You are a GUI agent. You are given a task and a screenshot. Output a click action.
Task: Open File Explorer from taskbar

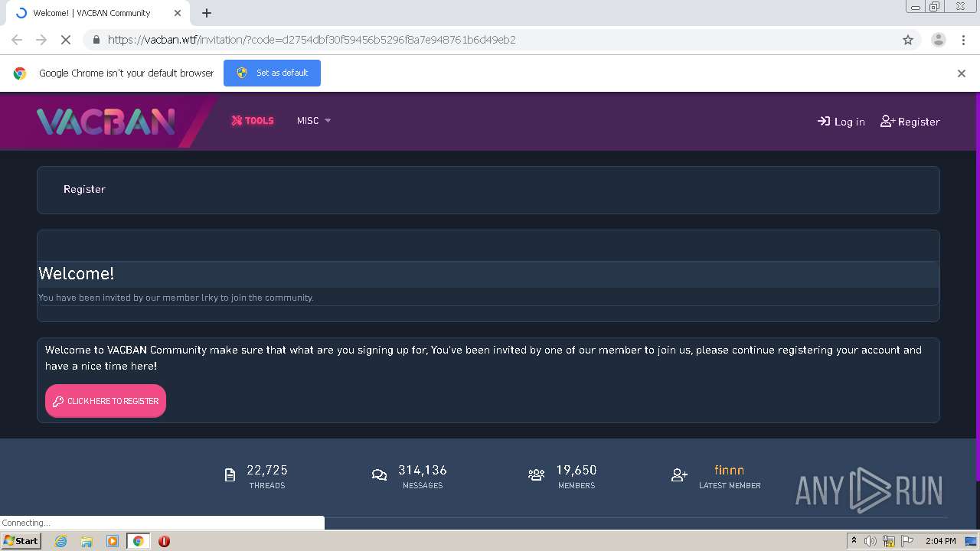(x=87, y=541)
